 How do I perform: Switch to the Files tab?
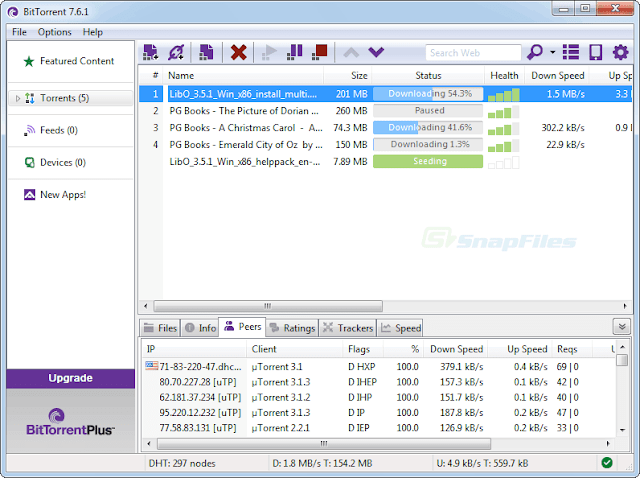coord(160,328)
